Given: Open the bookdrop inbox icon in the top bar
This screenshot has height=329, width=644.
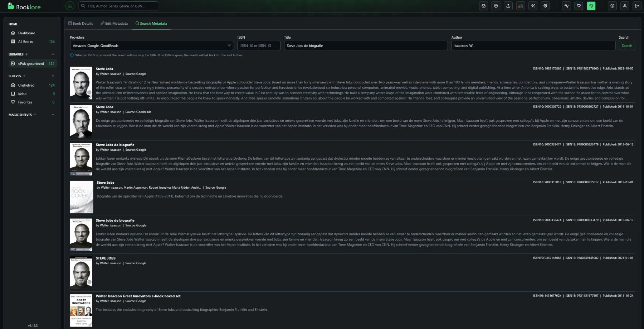Looking at the screenshot, I should coord(483,6).
